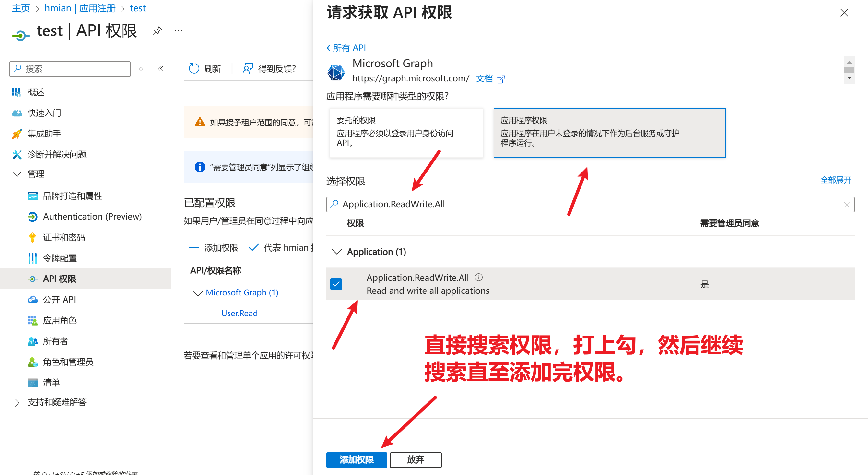Click the info icon beside Application.ReadWrite.All
This screenshot has width=868, height=475.
pos(478,277)
